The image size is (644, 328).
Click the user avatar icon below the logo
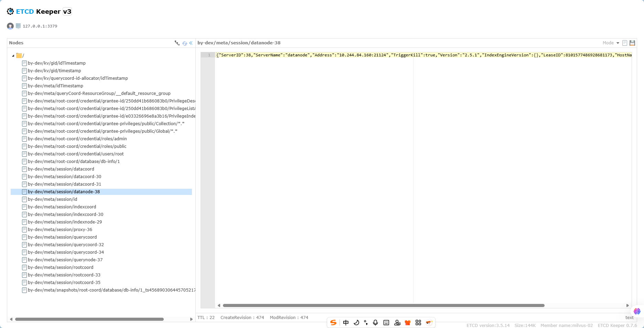click(10, 26)
